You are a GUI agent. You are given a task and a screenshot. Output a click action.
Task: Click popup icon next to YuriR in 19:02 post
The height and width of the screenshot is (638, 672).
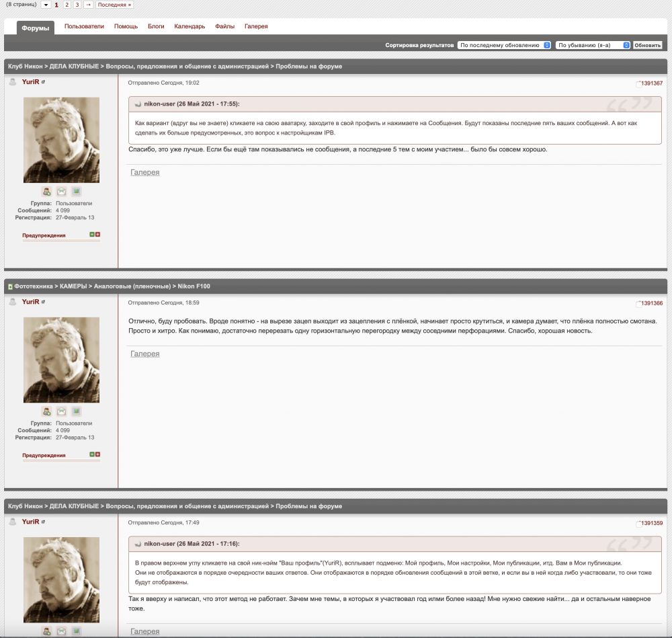[43, 82]
